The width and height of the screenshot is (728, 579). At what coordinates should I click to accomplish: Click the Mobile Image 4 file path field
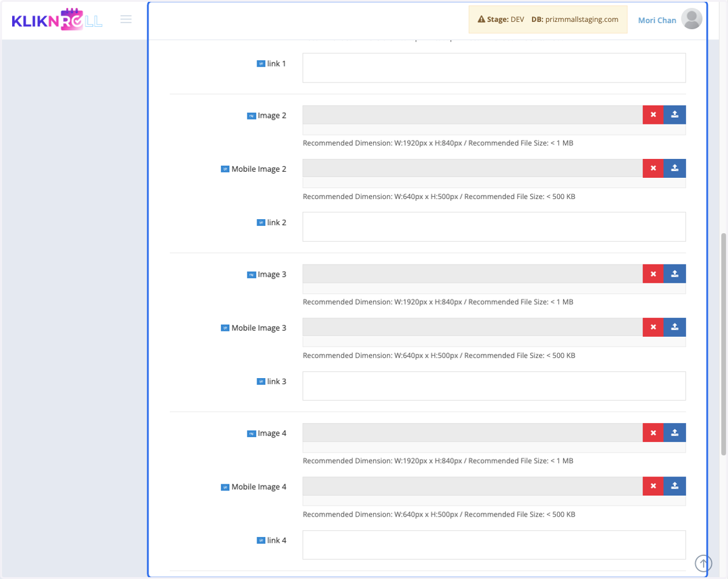[x=473, y=486]
